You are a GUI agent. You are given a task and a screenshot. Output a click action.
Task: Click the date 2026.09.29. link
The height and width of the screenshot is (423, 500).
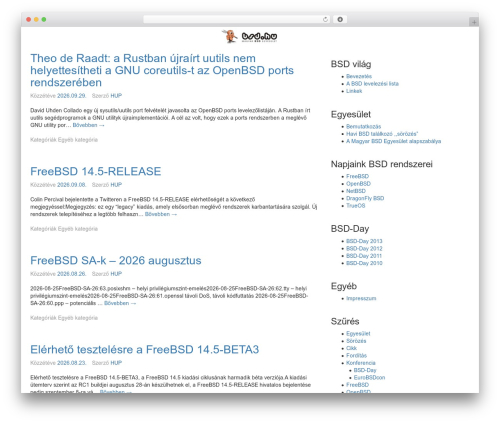pos(72,96)
